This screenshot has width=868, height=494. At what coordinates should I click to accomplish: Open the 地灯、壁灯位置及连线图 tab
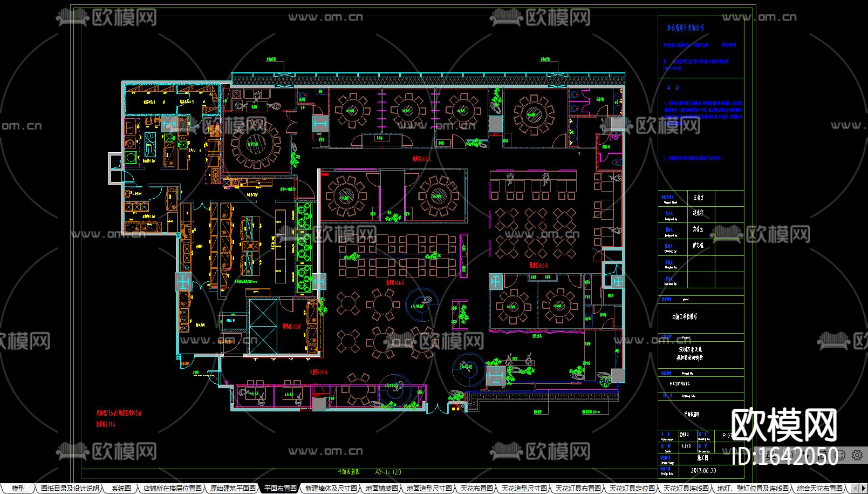pos(753,488)
